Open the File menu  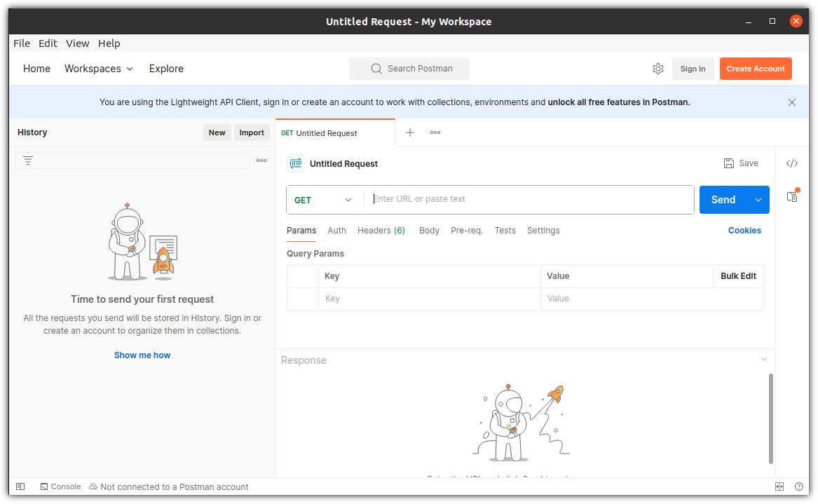point(22,43)
